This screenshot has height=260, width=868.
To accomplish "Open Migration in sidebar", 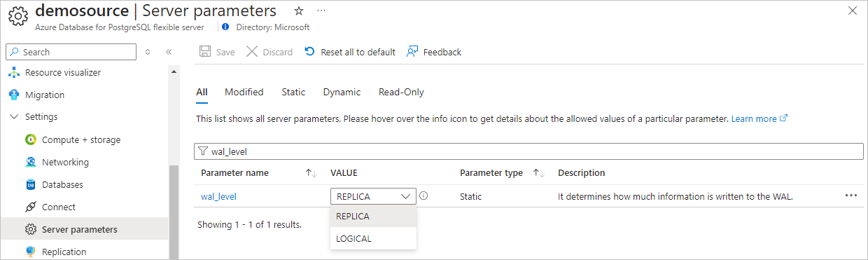I will [45, 95].
